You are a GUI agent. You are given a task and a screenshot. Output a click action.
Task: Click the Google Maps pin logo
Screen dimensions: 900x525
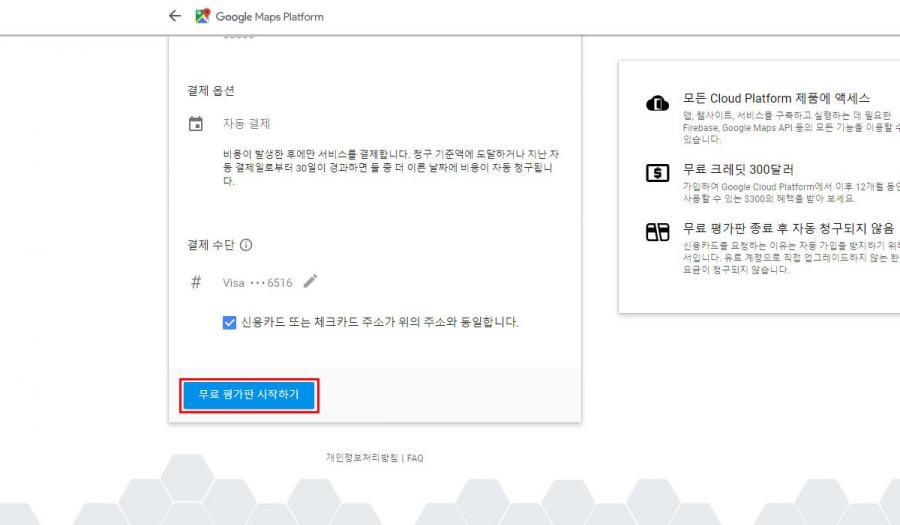[x=203, y=16]
